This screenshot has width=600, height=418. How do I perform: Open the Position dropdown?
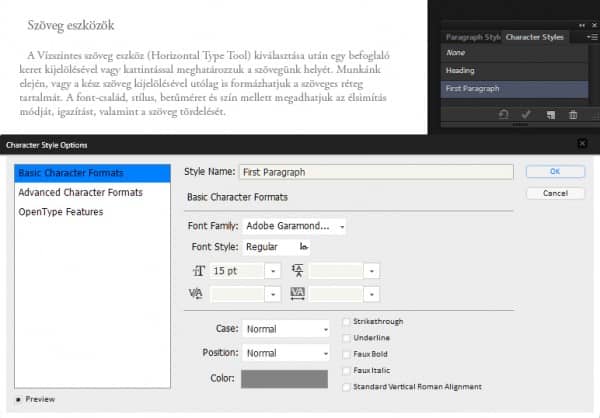(286, 353)
